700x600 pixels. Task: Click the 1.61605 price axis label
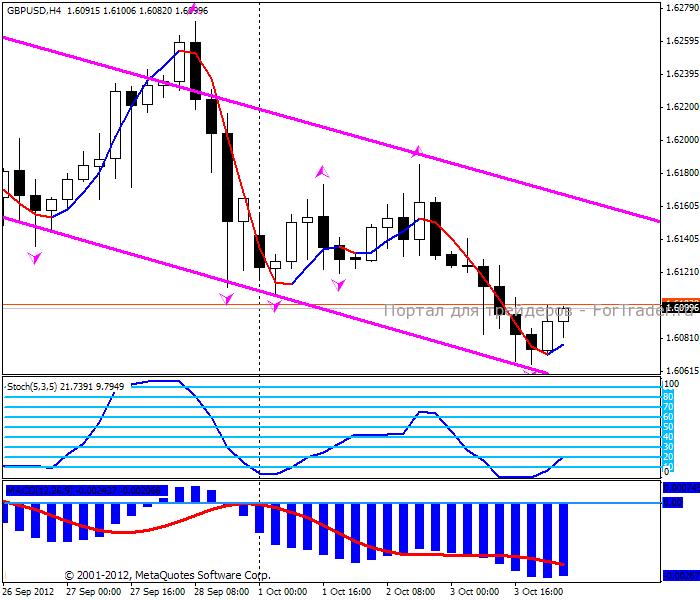[x=682, y=206]
